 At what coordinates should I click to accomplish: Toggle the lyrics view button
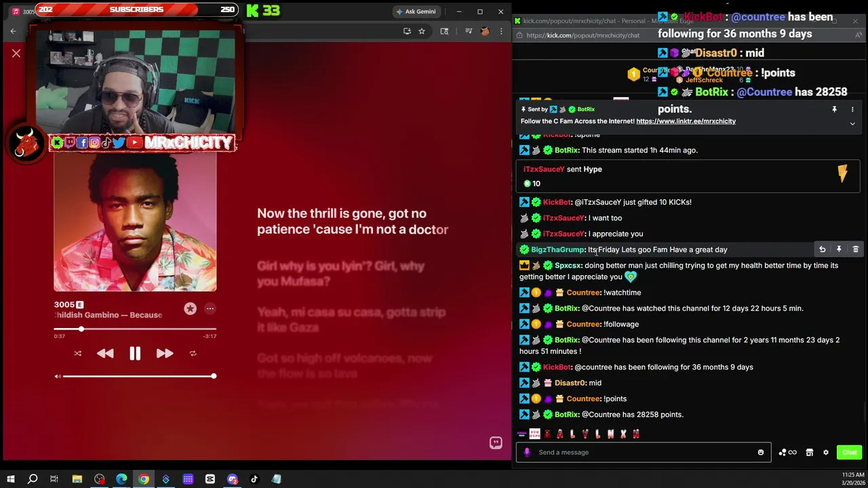[x=496, y=443]
